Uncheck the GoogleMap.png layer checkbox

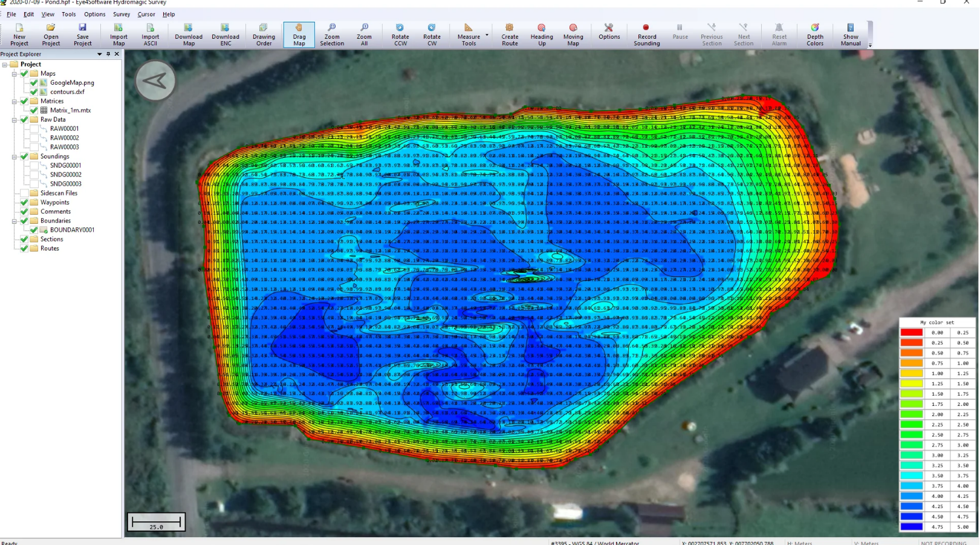(x=34, y=83)
